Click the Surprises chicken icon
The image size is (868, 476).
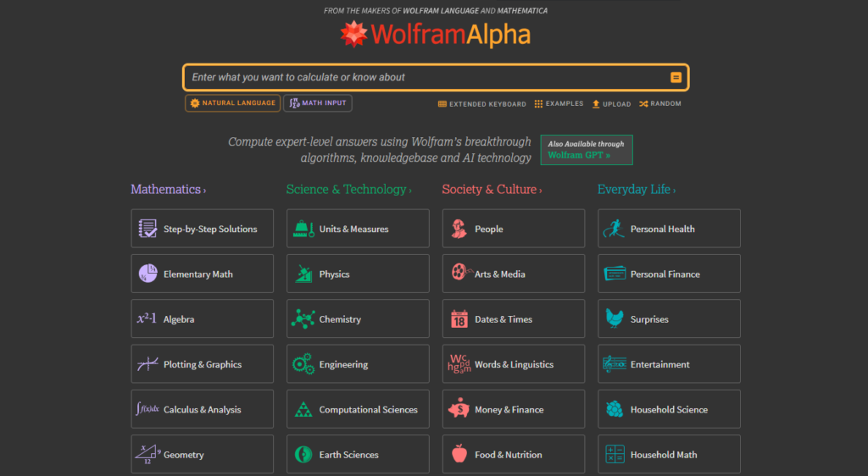click(x=615, y=318)
